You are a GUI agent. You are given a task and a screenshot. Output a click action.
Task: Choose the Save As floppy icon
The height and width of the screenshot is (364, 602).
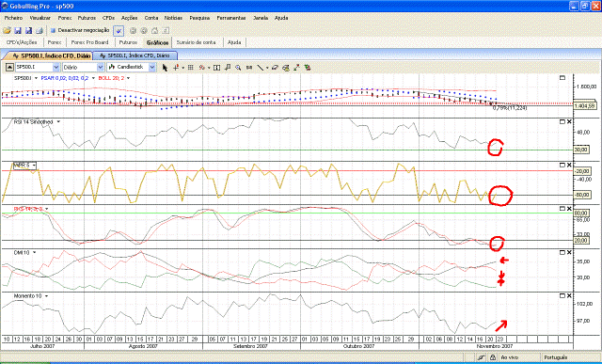coord(28,30)
